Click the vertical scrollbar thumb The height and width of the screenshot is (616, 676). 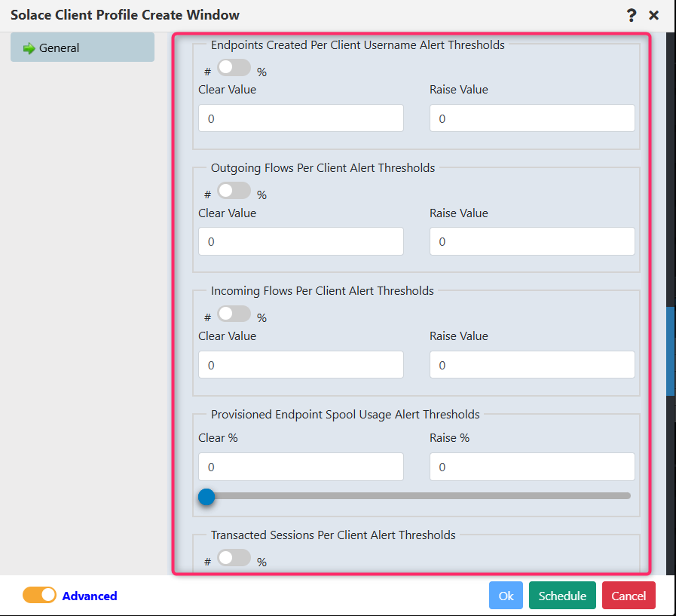[671, 351]
